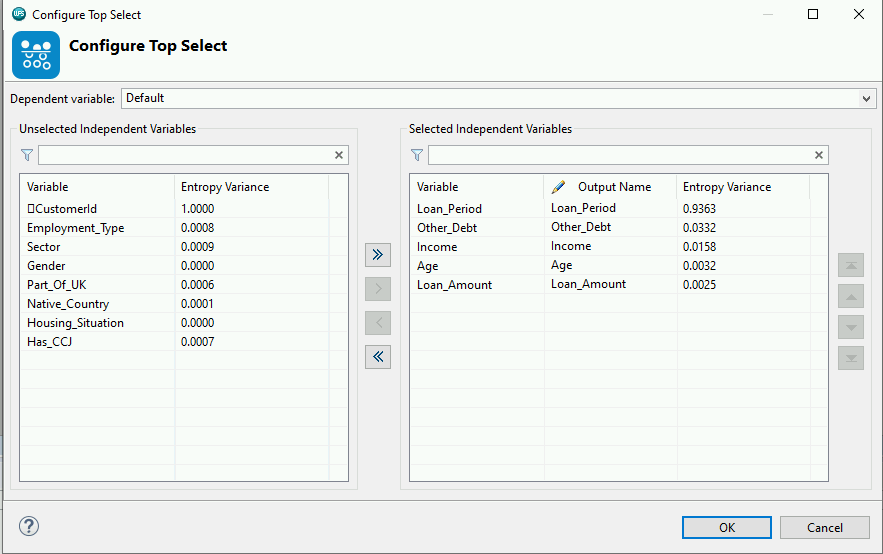Click the 0.0332 entropy variance value
This screenshot has height=554, width=883.
click(699, 228)
